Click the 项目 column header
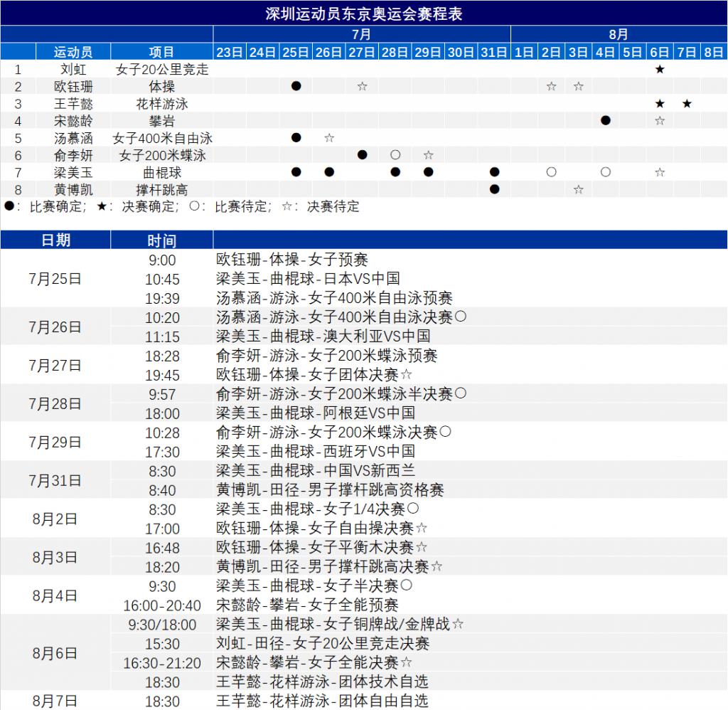 (x=161, y=52)
